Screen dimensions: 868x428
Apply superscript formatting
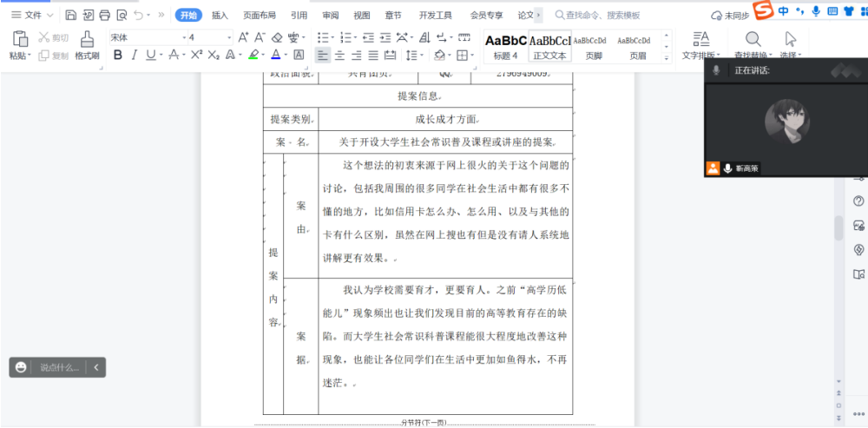click(197, 55)
